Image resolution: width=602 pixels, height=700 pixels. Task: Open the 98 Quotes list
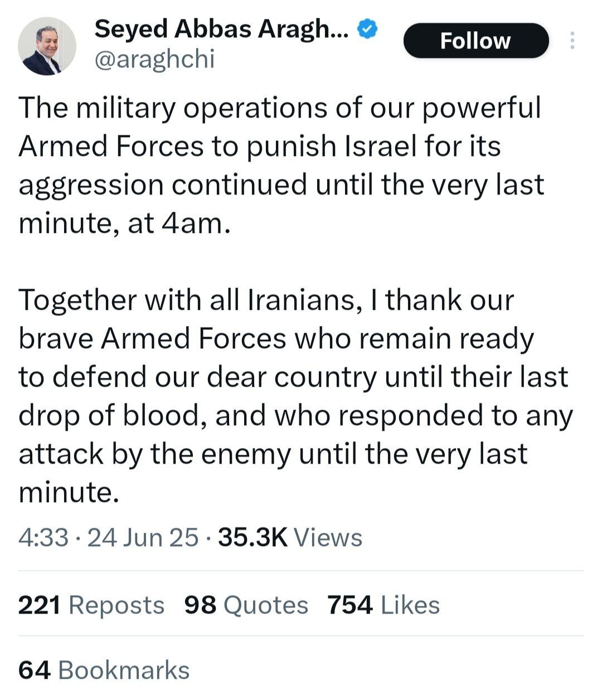click(246, 605)
